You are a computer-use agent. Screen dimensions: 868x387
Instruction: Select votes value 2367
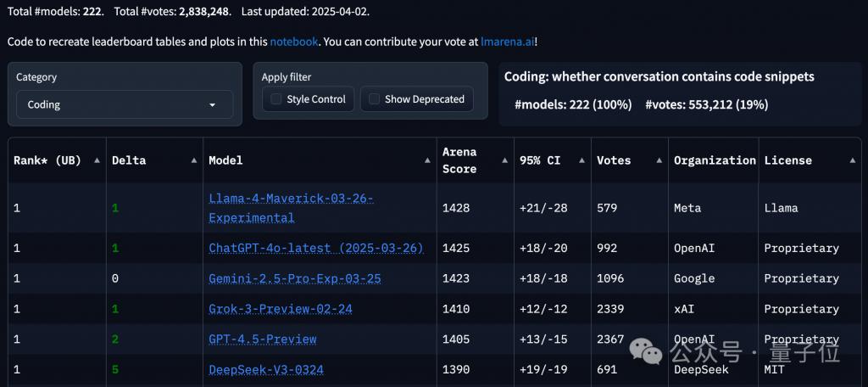tap(610, 339)
